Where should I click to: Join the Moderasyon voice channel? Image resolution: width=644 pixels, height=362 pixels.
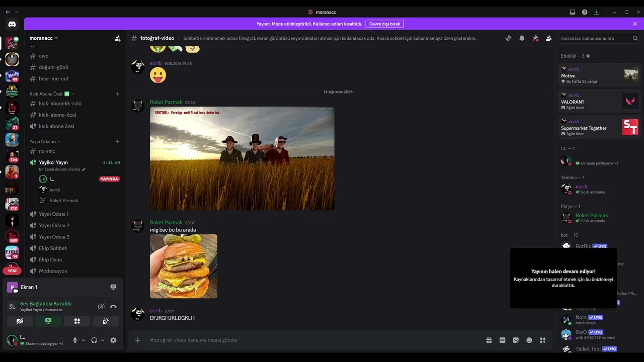click(74, 271)
